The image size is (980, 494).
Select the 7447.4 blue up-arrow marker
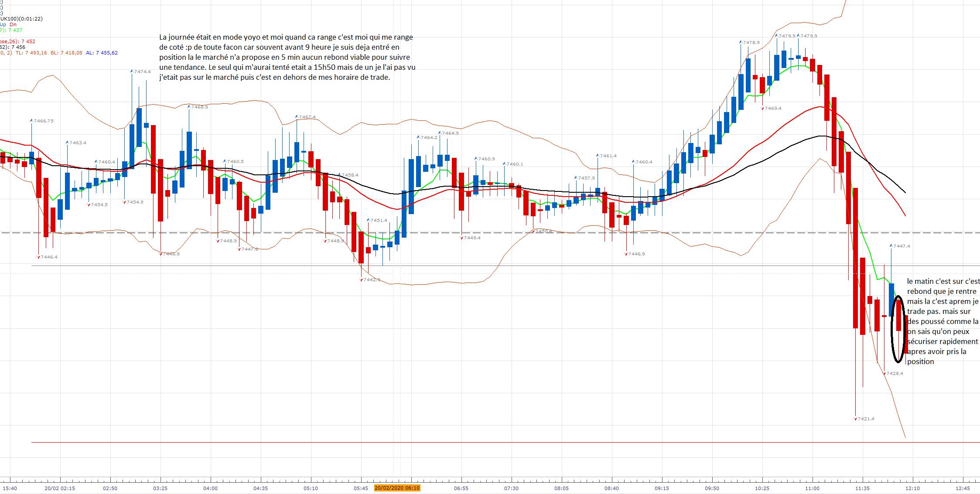899,246
